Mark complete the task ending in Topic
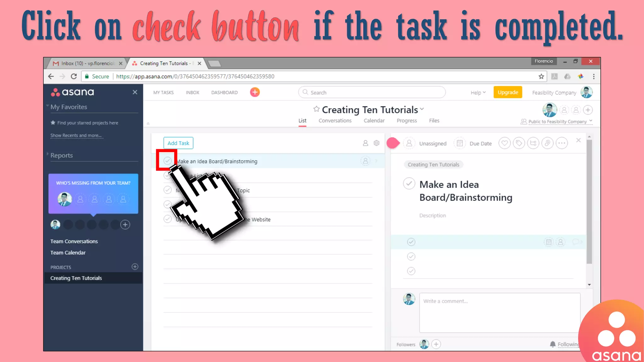The height and width of the screenshot is (362, 644). pyautogui.click(x=168, y=190)
